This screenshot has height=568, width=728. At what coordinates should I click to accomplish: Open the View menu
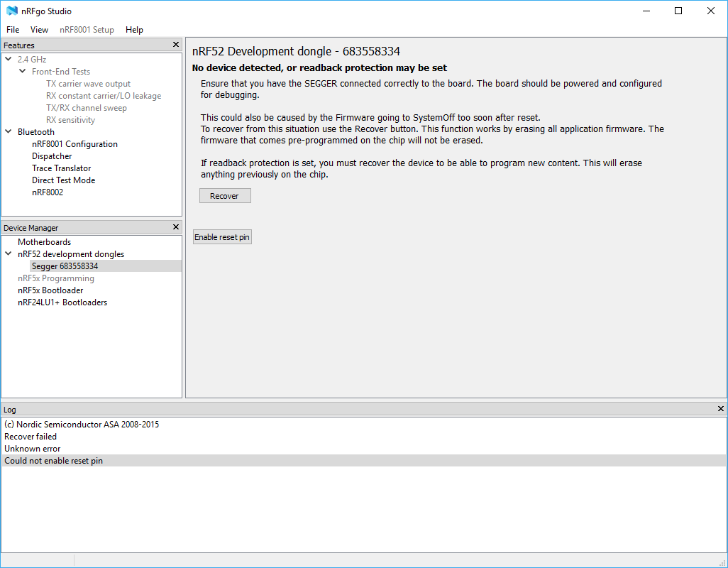(39, 30)
